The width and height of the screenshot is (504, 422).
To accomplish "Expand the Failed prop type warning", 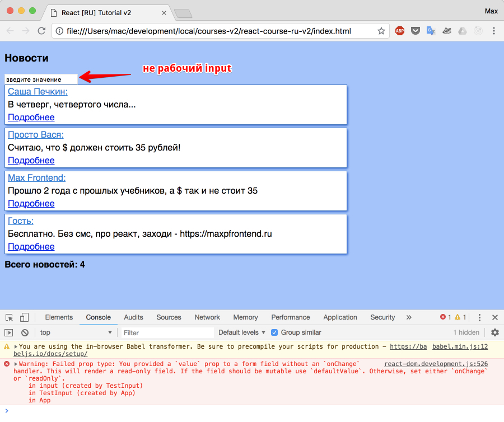I will click(16, 364).
